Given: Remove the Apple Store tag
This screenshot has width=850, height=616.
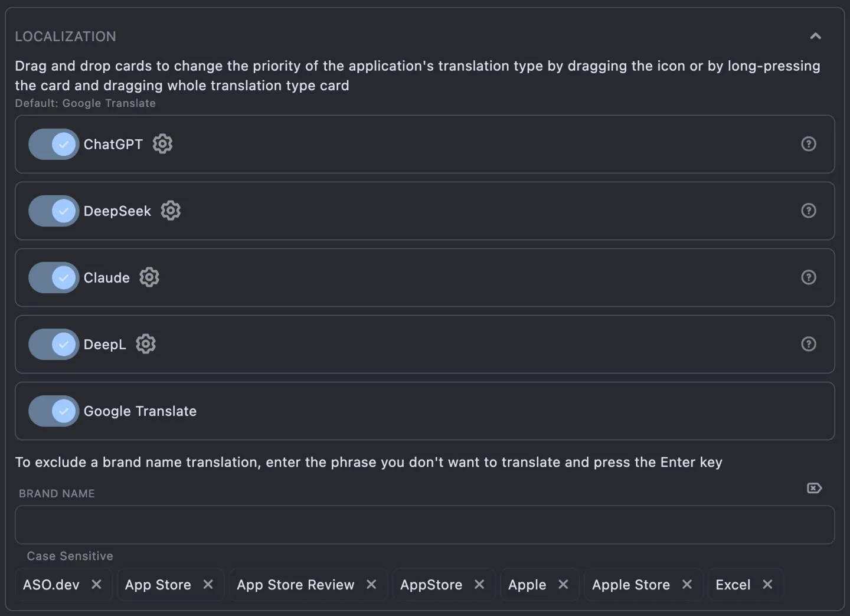Looking at the screenshot, I should 687,584.
